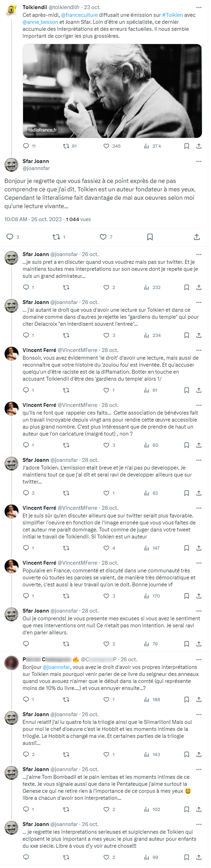Share the last tweet with 99 views
The height and width of the screenshot is (868, 211).
[x=199, y=857]
